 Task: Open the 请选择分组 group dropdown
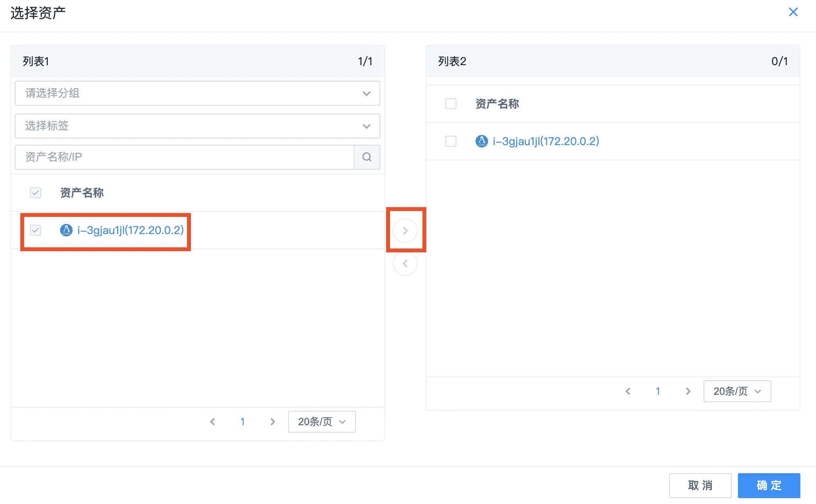pyautogui.click(x=197, y=93)
